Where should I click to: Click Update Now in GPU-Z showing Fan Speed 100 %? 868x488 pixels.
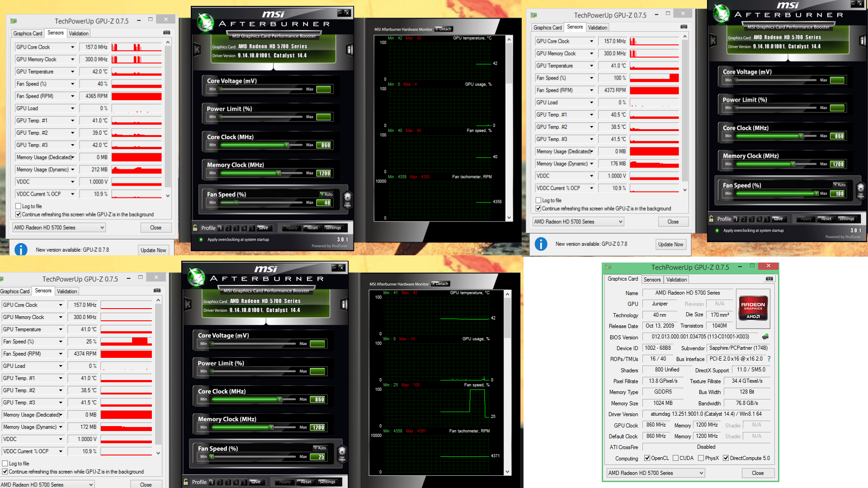pyautogui.click(x=670, y=244)
